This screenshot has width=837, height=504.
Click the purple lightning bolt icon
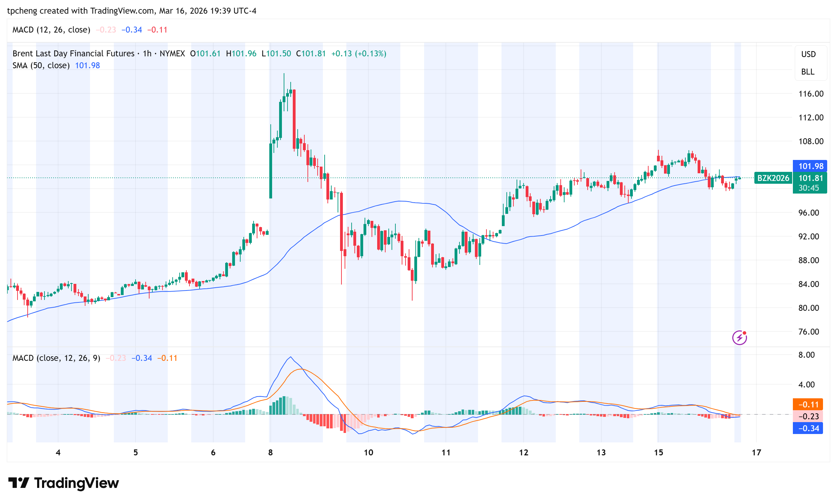point(739,338)
